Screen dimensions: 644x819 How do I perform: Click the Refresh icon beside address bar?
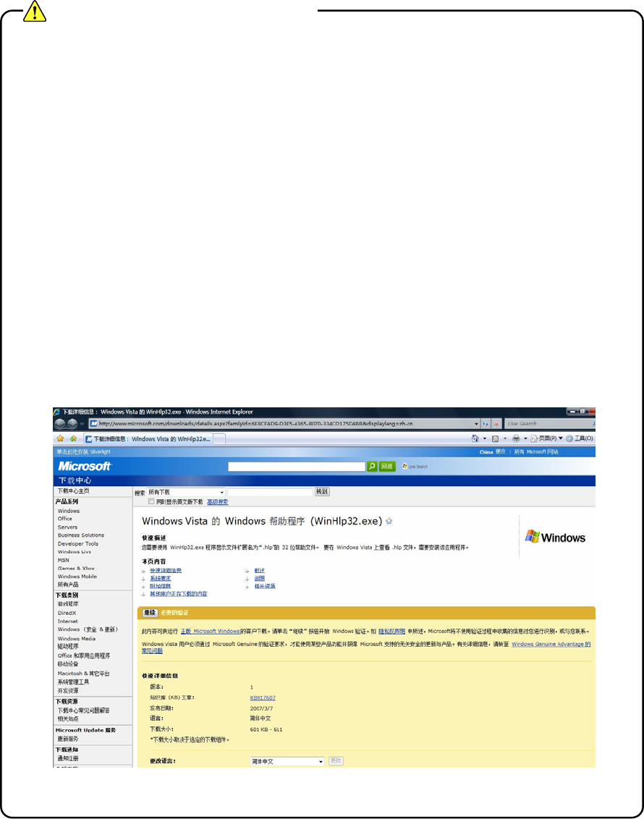486,423
